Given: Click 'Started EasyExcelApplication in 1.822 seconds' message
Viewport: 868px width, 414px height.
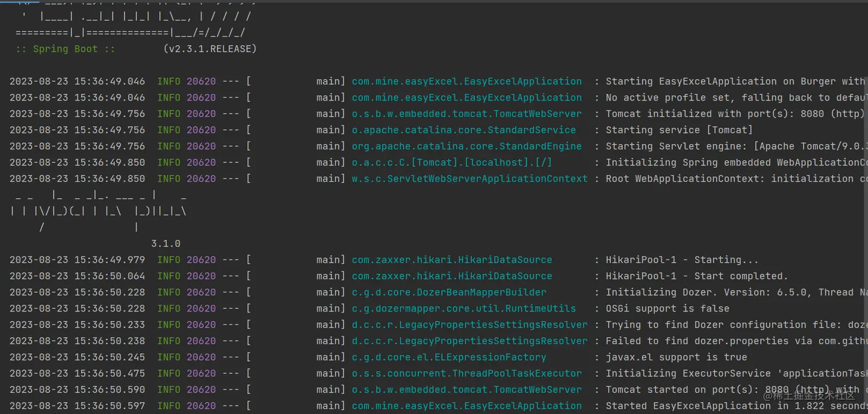Looking at the screenshot, I should coord(737,406).
